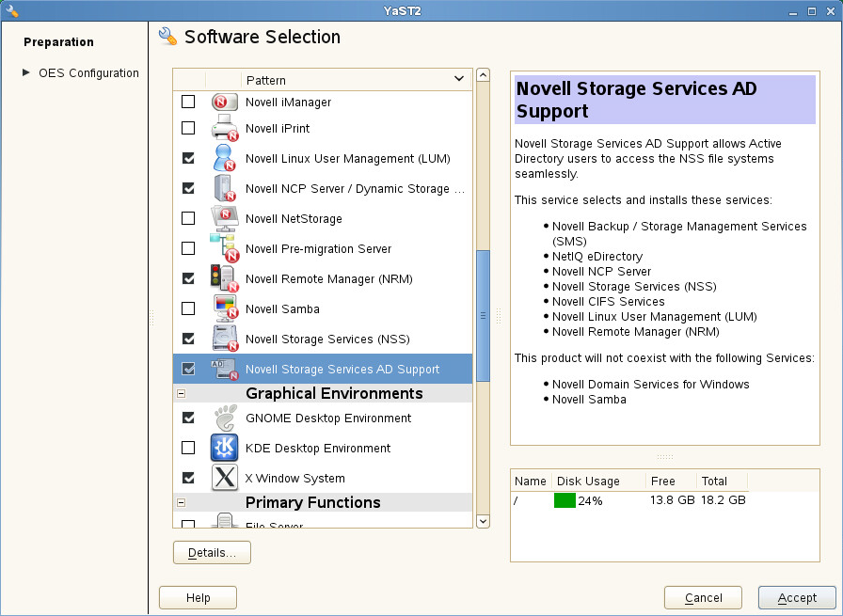
Task: Click the green disk usage bar
Action: [565, 500]
